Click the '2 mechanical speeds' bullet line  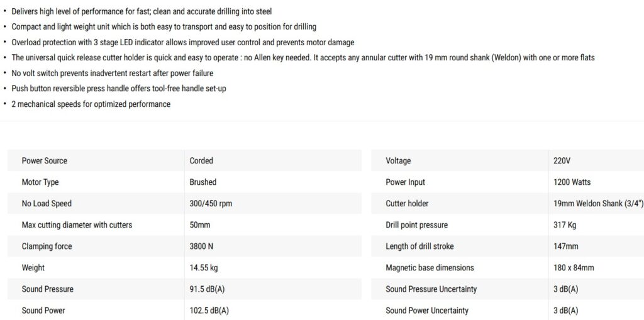pos(91,104)
